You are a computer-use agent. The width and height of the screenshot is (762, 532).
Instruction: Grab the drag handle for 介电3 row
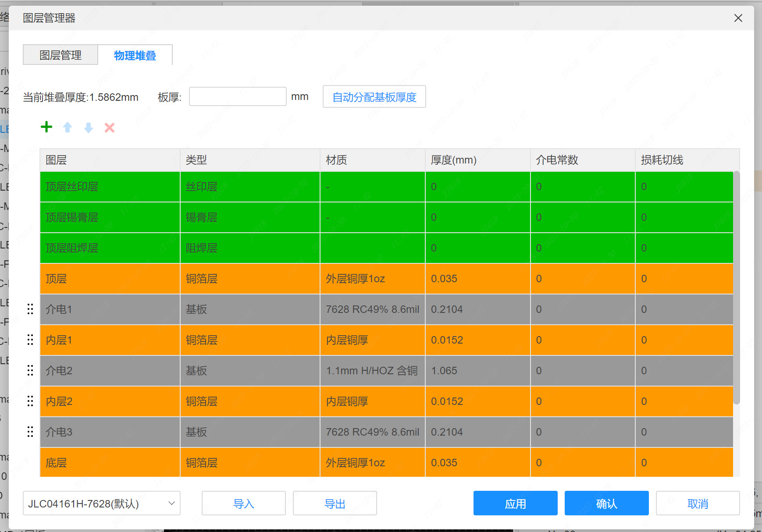tap(30, 432)
